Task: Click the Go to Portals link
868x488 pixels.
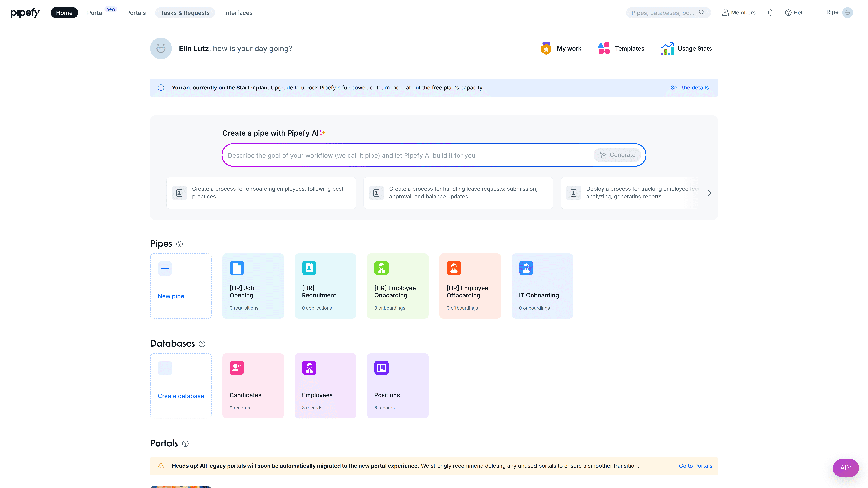Action: pos(696,466)
